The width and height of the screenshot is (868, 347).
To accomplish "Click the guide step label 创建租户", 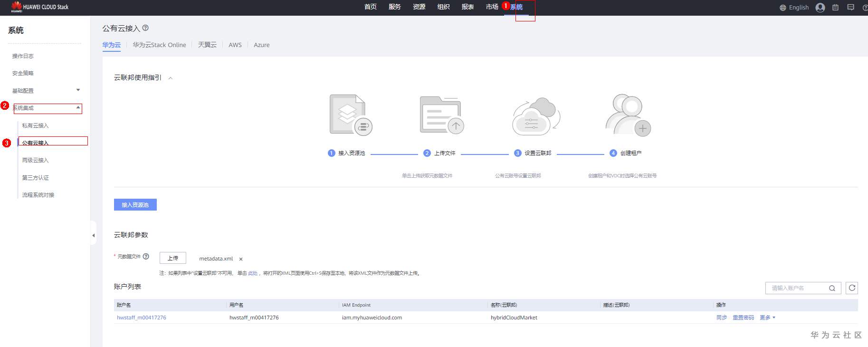I will [631, 153].
